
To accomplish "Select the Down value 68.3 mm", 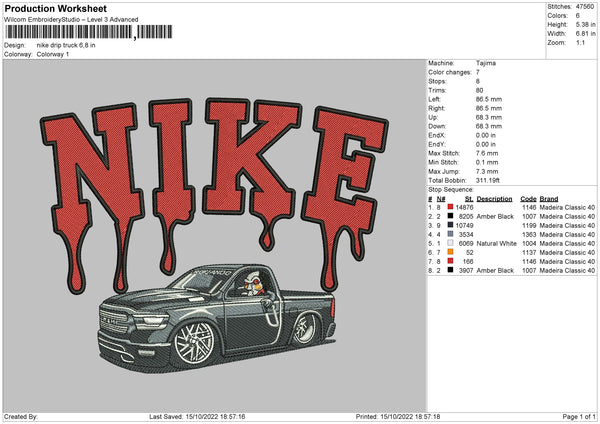I will (x=489, y=126).
